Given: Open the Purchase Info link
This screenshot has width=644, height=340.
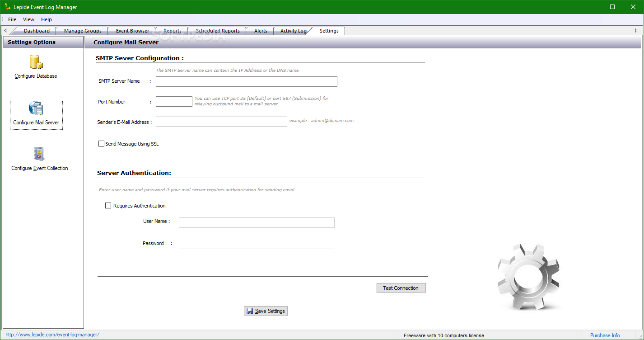Looking at the screenshot, I should (x=605, y=335).
